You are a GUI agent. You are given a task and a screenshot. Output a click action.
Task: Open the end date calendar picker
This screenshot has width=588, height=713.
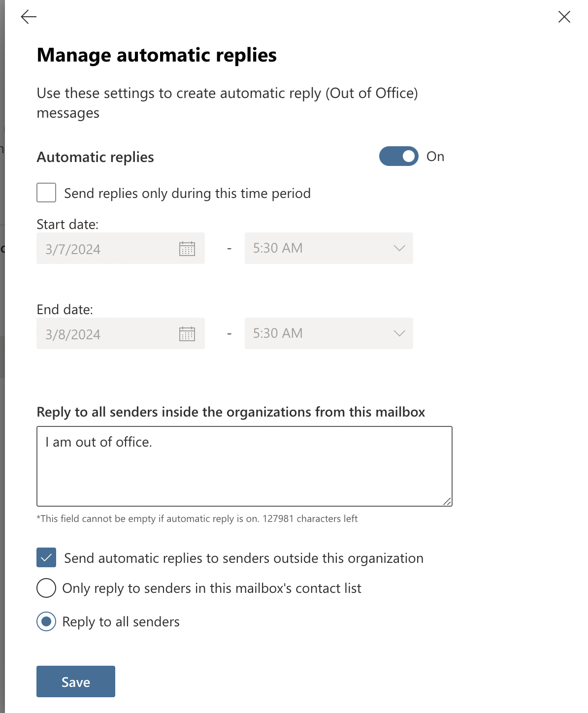tap(187, 333)
